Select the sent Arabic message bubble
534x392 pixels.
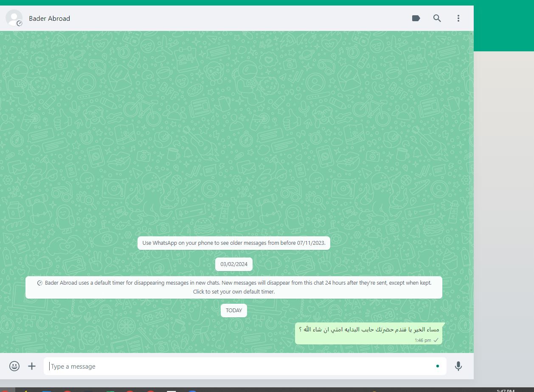point(368,333)
